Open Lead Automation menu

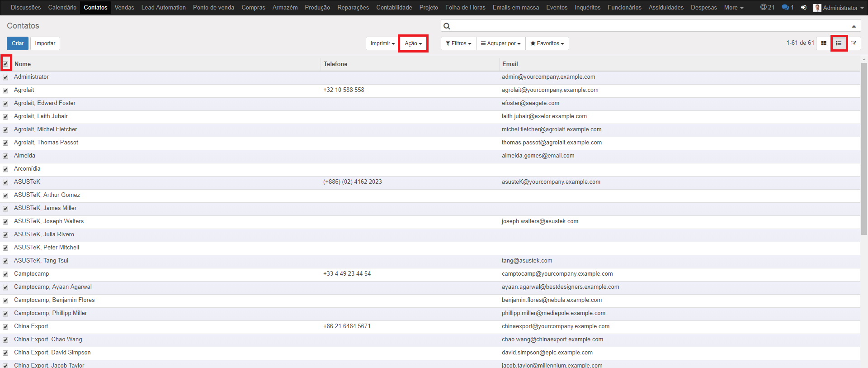(x=164, y=8)
